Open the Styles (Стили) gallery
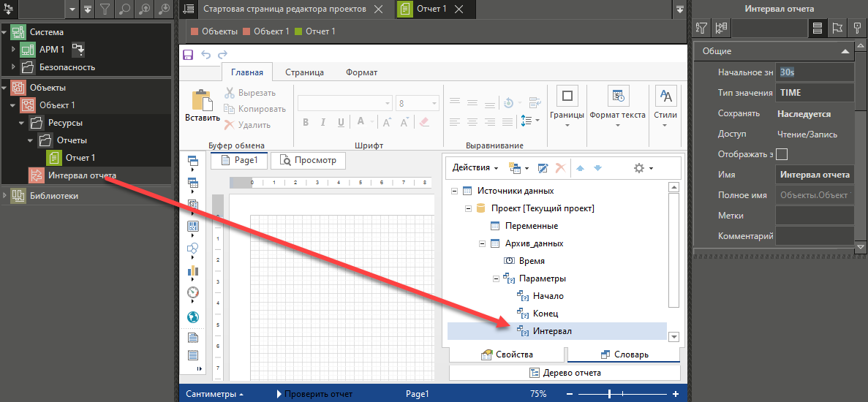The width and height of the screenshot is (868, 402). click(x=665, y=107)
